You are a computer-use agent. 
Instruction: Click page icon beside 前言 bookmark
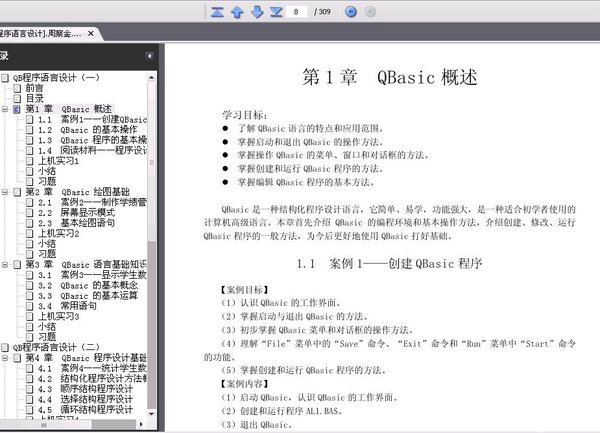click(x=17, y=88)
